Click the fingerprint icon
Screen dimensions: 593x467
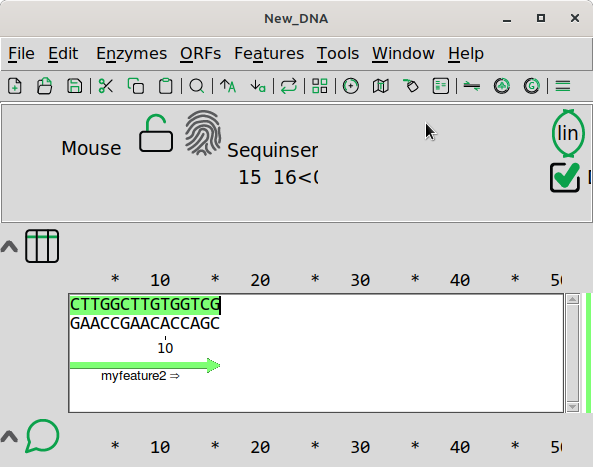point(203,133)
